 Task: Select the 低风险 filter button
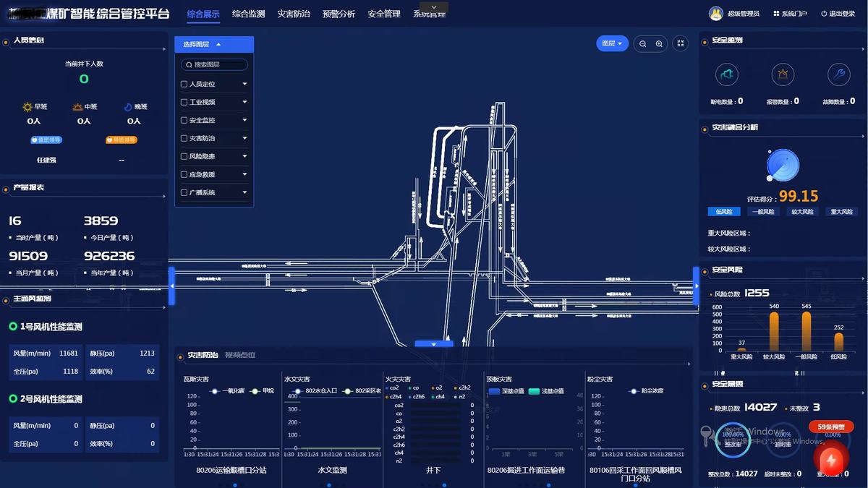click(724, 212)
